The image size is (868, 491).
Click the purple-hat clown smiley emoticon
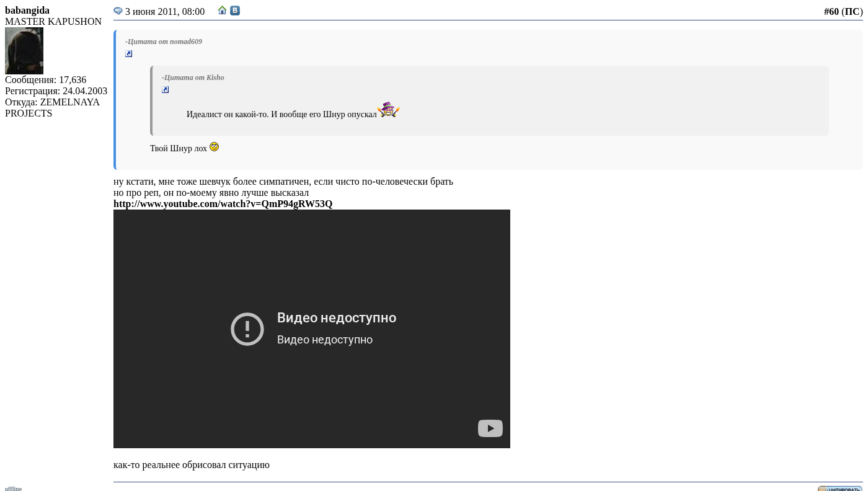pyautogui.click(x=389, y=110)
